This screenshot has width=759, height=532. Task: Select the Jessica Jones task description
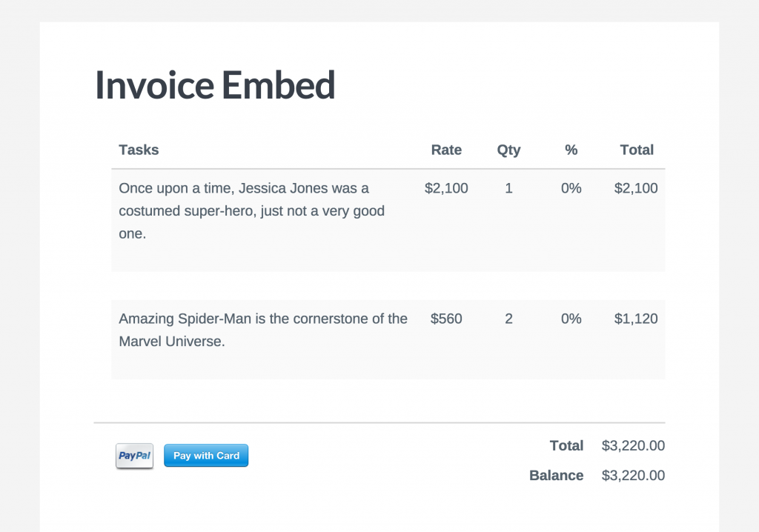(251, 210)
